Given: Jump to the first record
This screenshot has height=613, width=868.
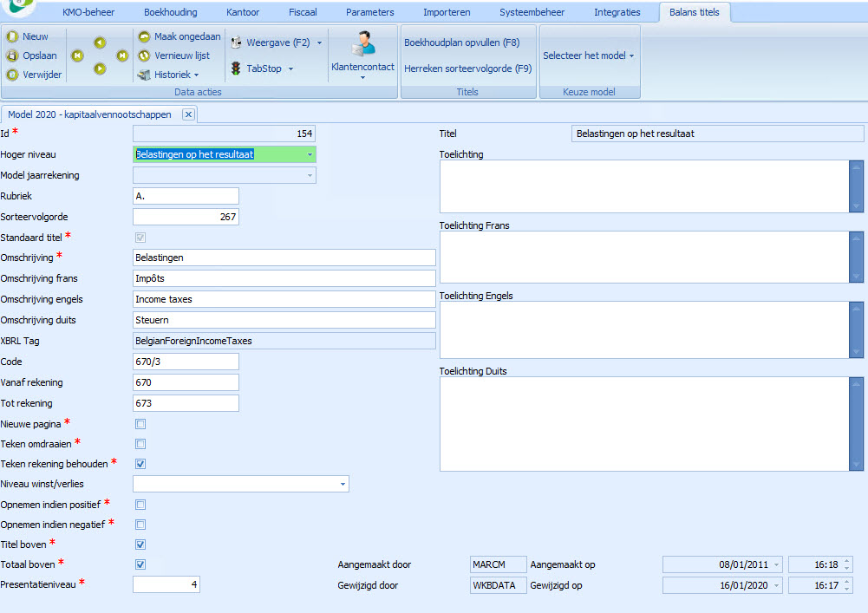Looking at the screenshot, I should coord(77,55).
